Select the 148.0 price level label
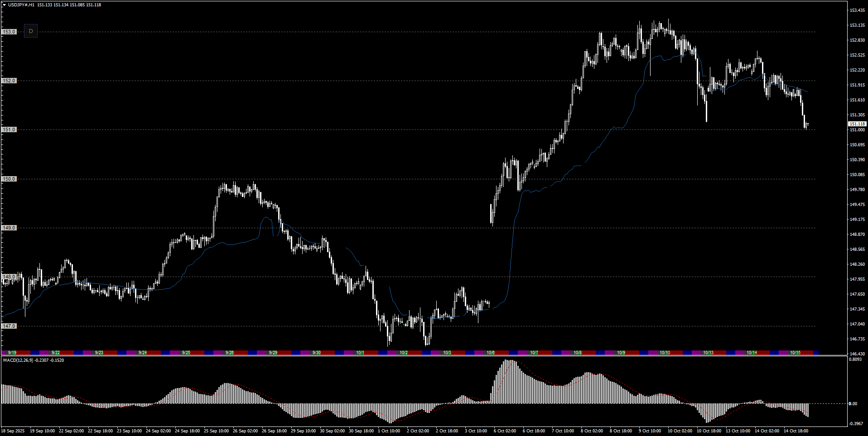868x436 pixels. click(9, 277)
